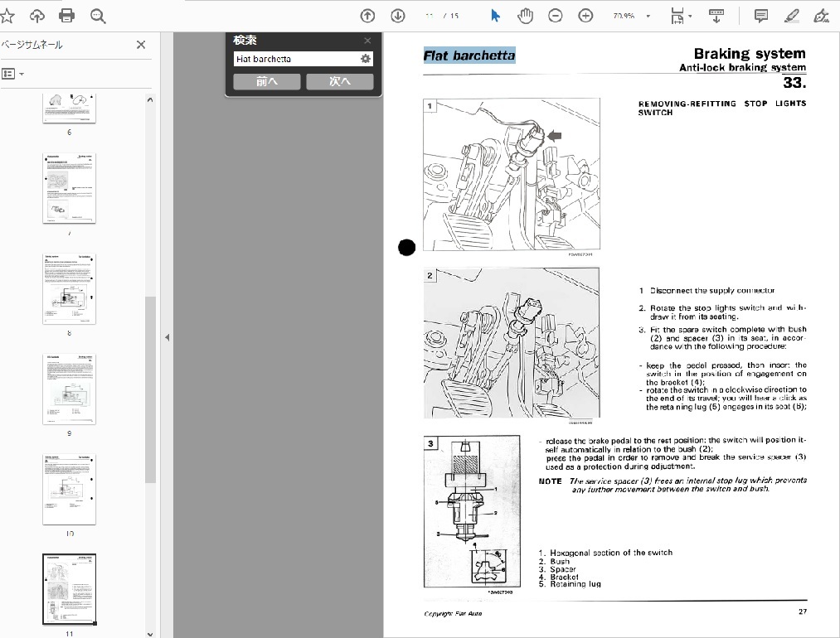Image resolution: width=840 pixels, height=638 pixels.
Task: Click the thumbnail scrollbar down arrow
Action: [150, 634]
